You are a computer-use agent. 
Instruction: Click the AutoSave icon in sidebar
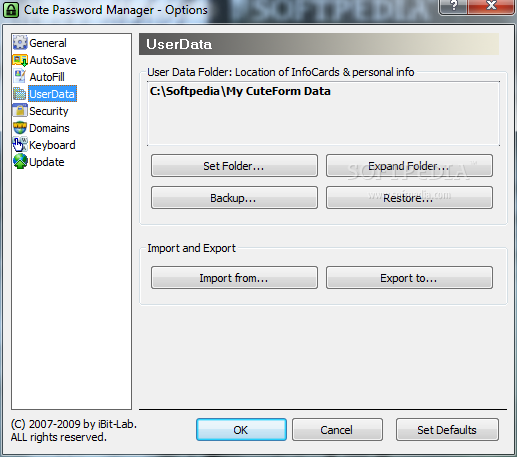[20, 60]
